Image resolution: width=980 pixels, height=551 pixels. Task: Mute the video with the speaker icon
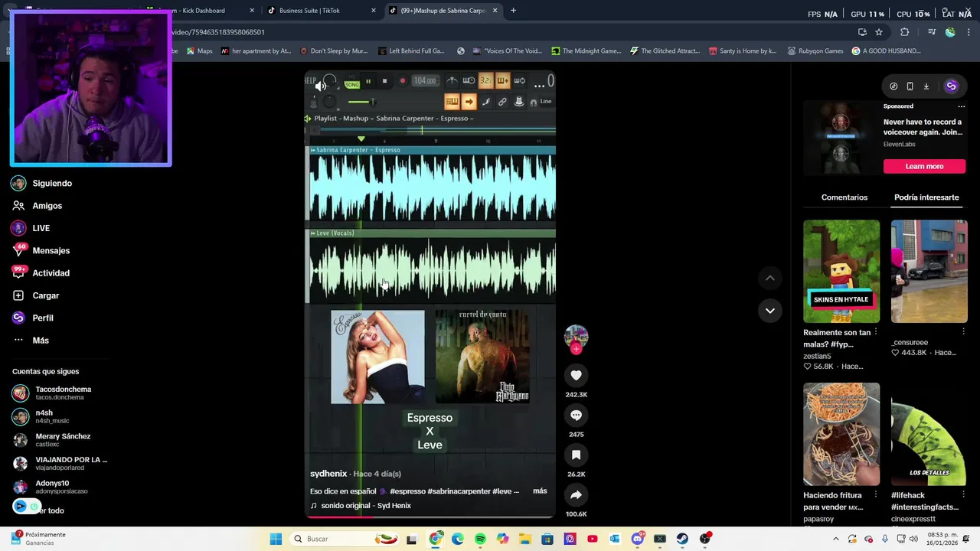(x=321, y=86)
